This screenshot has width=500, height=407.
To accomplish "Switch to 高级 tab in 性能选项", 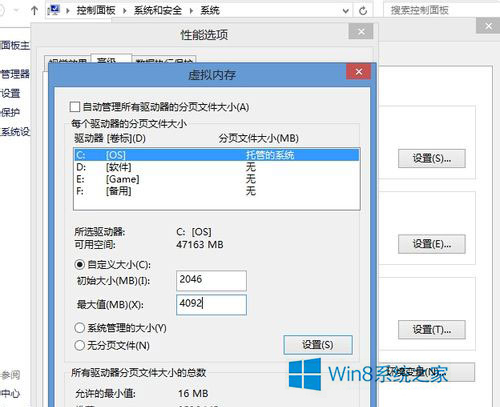I will [111, 59].
